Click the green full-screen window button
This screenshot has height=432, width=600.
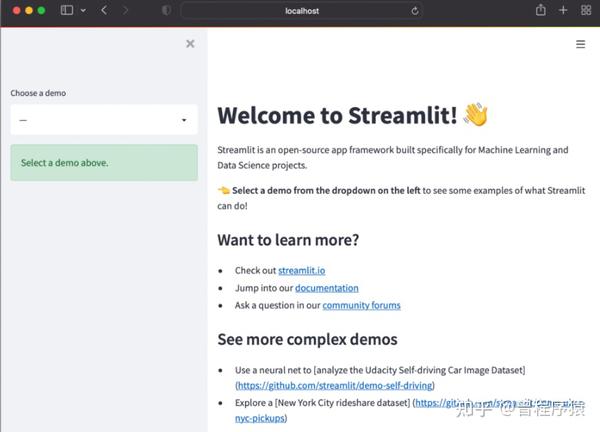(41, 10)
